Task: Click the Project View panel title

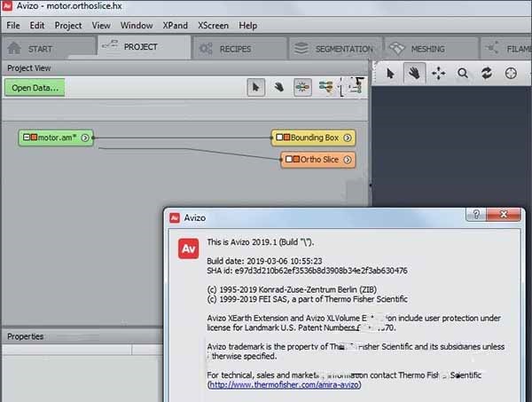Action: tap(29, 68)
